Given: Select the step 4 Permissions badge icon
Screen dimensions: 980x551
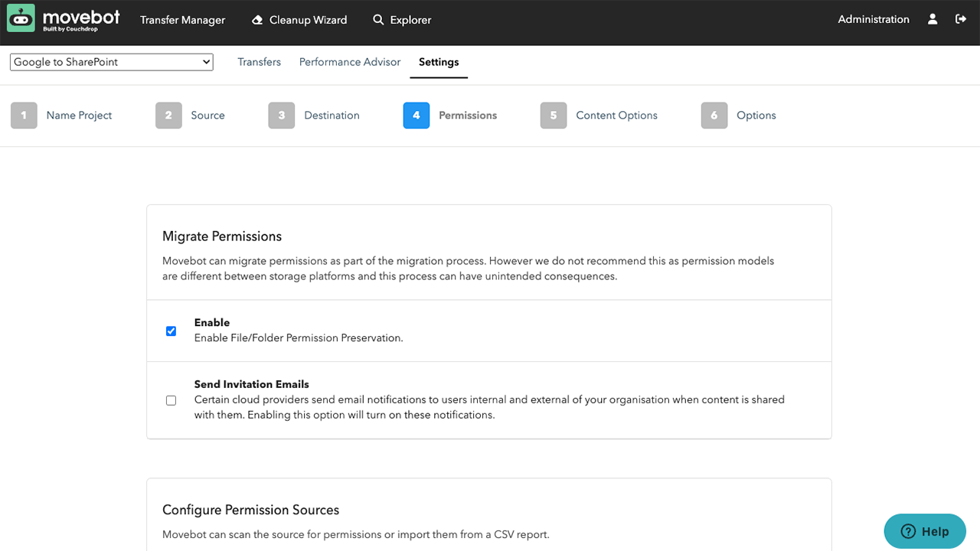Looking at the screenshot, I should [416, 115].
